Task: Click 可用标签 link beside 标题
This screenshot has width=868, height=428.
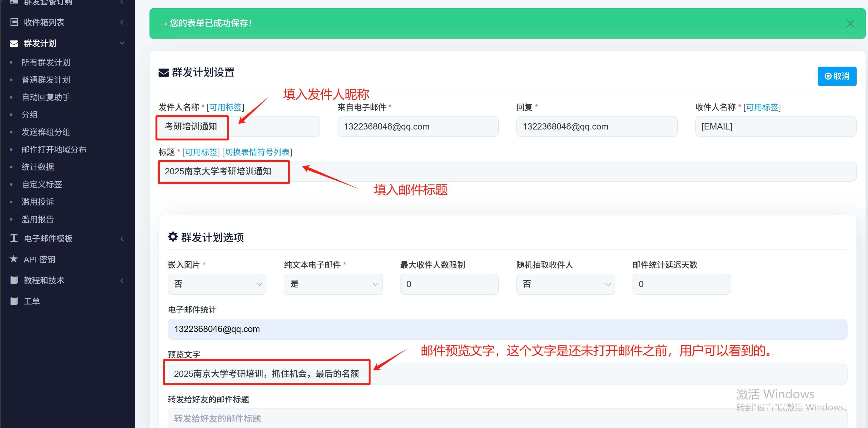Action: click(201, 152)
